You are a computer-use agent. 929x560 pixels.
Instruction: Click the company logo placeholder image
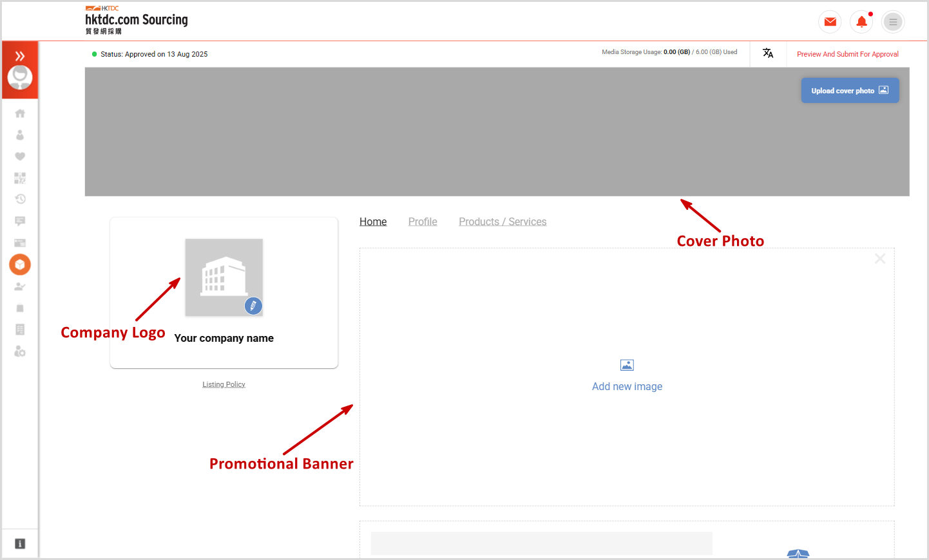[224, 277]
